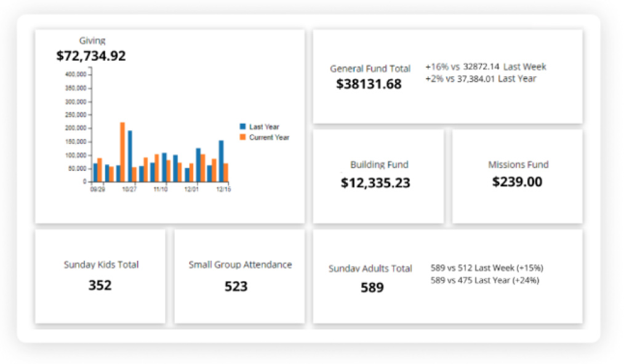Click the $38131.68 General Fund amount

coord(369,84)
